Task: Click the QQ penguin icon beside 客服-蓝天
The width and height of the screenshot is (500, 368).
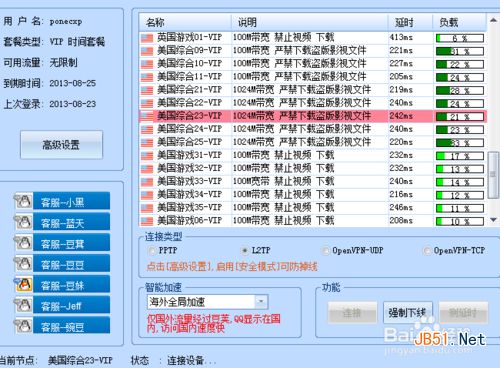Action: pyautogui.click(x=23, y=222)
